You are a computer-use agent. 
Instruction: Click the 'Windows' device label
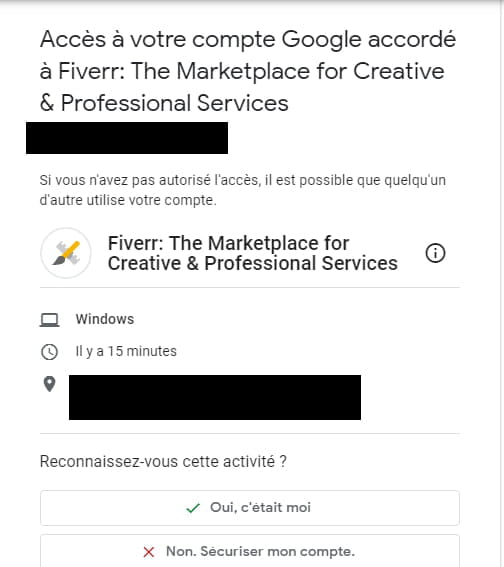105,319
